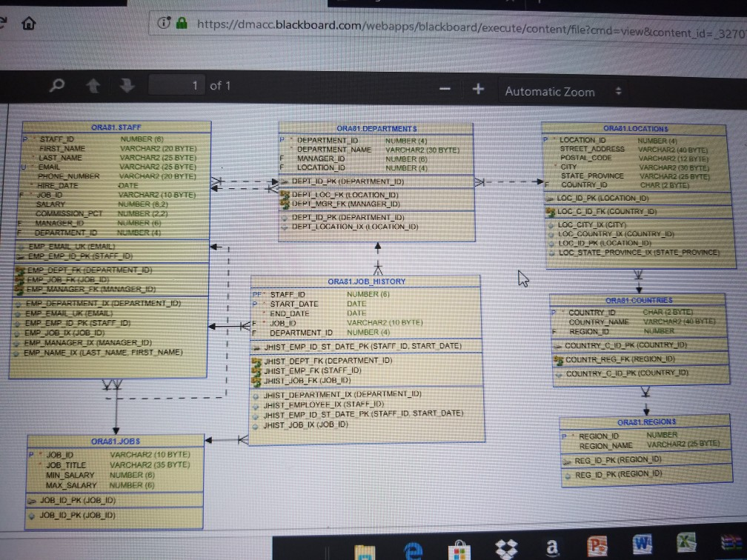Viewport: 747px width, 560px height.
Task: Click the green secure-connection padlock icon
Action: pyautogui.click(x=182, y=23)
